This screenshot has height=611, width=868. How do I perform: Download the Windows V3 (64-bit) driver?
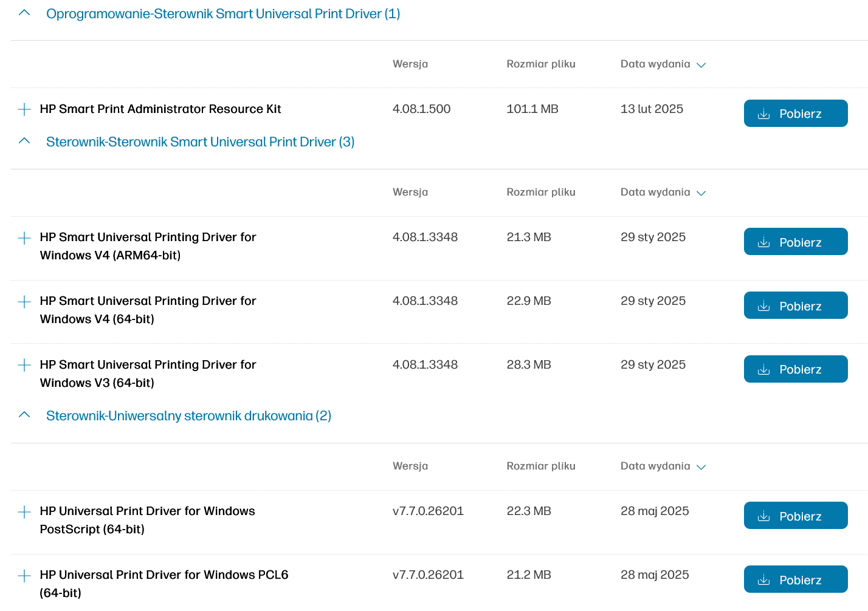(796, 369)
